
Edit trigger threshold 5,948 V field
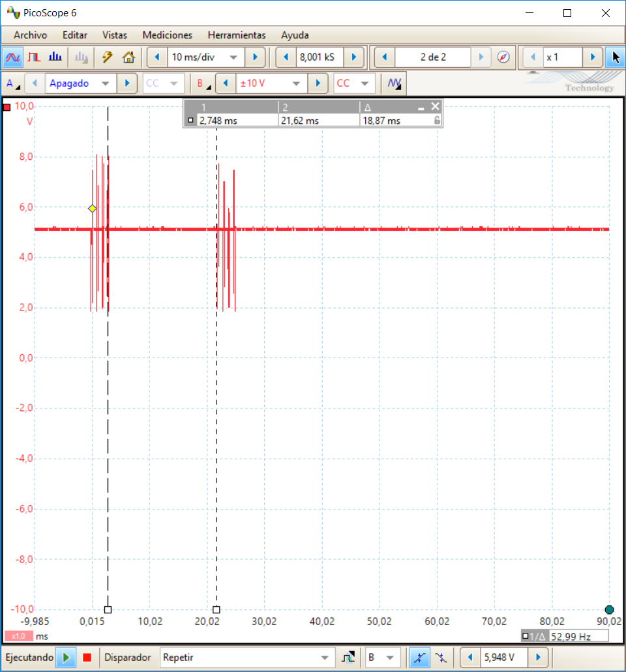coord(504,657)
